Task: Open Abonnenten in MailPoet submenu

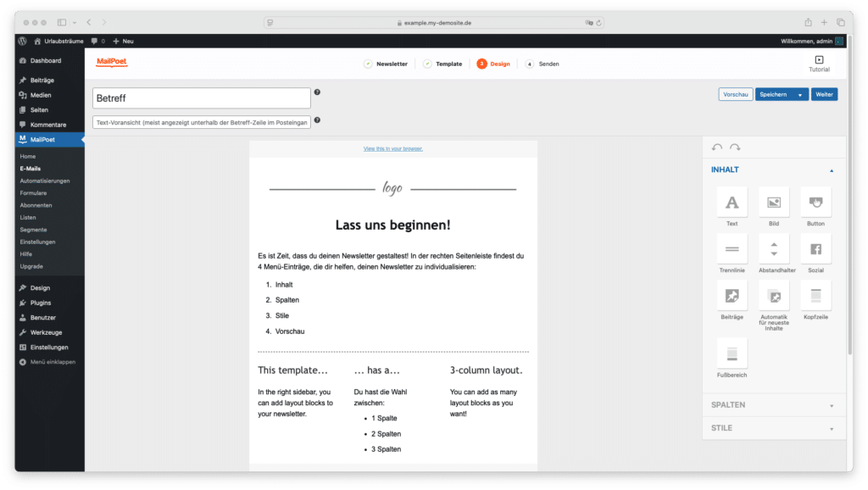Action: tap(36, 205)
